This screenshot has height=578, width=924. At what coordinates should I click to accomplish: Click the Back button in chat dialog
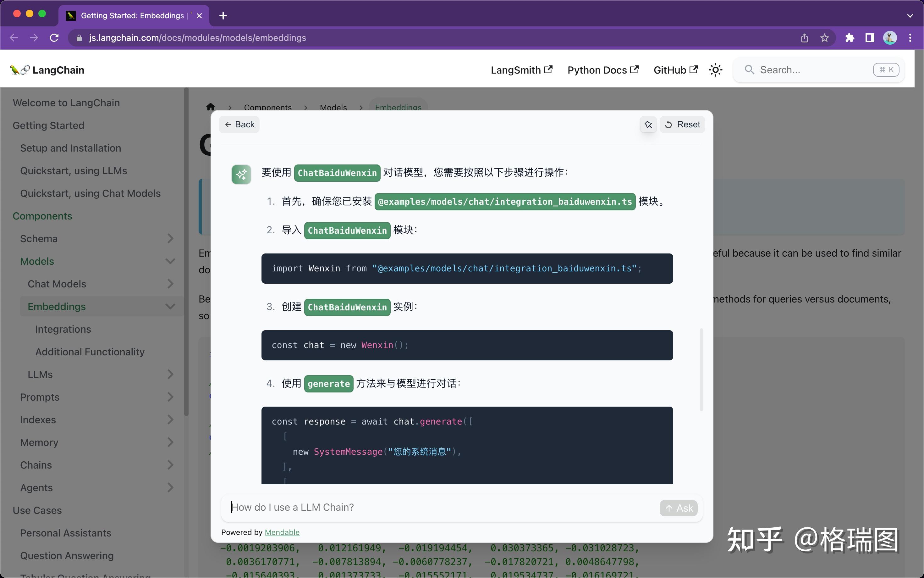point(239,125)
